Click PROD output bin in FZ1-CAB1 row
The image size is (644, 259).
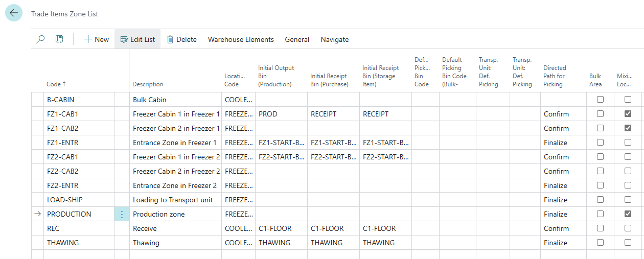(281, 114)
